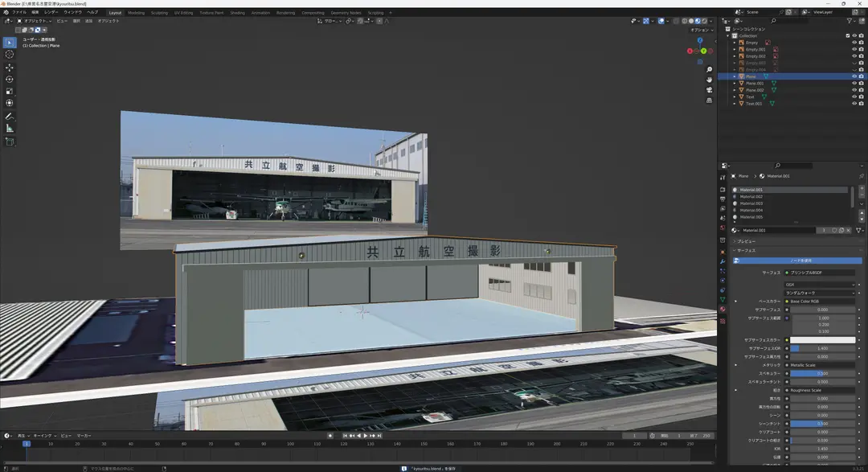Toggle camera view icon in viewport
Viewport: 868px width, 472px height.
coord(709,90)
